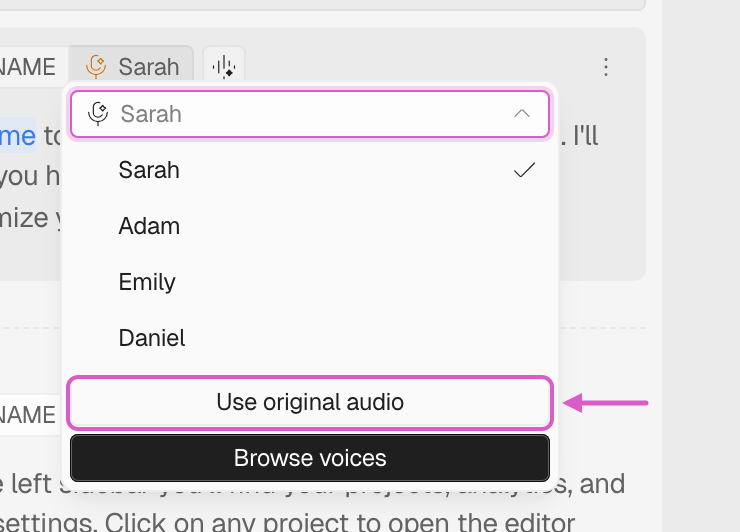Click the audio waveform sparkle icon button
The height and width of the screenshot is (532, 740).
coord(224,66)
